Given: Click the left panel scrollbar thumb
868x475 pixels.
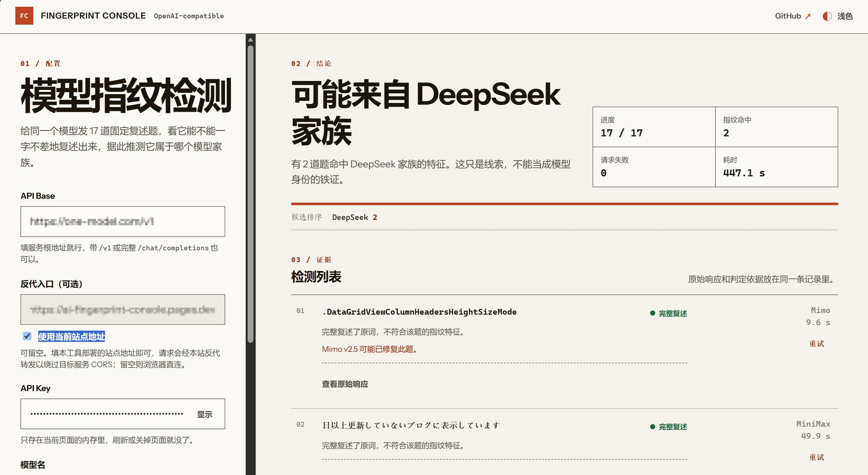Looking at the screenshot, I should click(250, 195).
